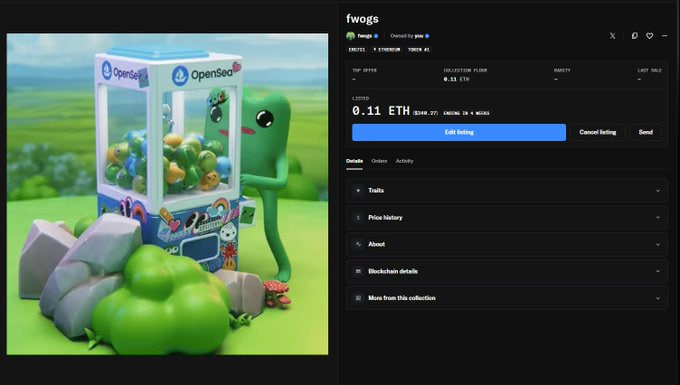Open the fwogs NFT artwork image
Viewport: 680px width, 385px height.
167,194
